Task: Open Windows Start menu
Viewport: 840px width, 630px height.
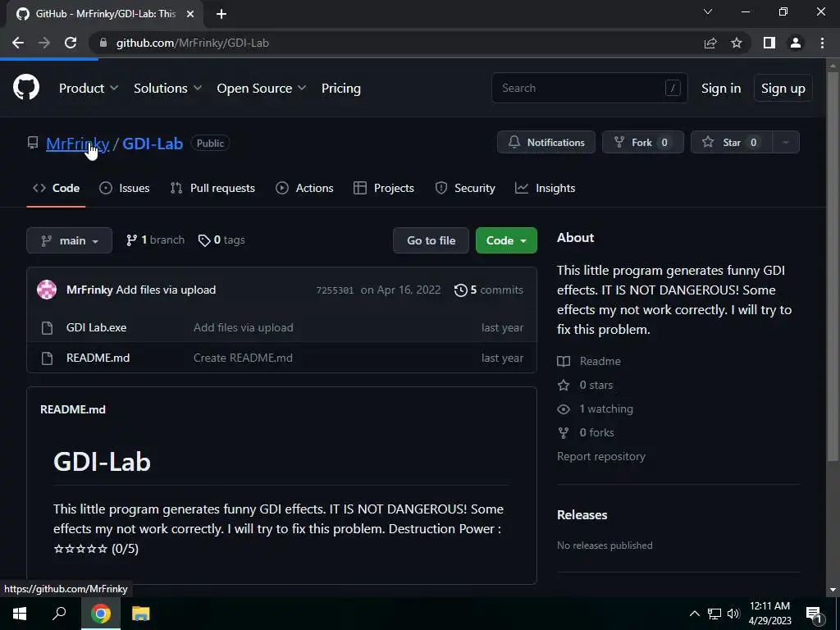Action: click(20, 614)
